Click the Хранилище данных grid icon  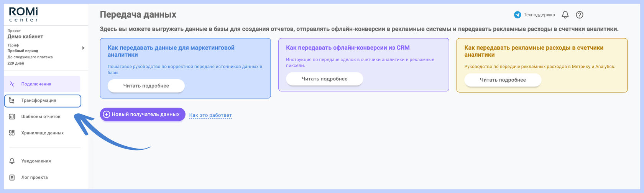click(12, 133)
